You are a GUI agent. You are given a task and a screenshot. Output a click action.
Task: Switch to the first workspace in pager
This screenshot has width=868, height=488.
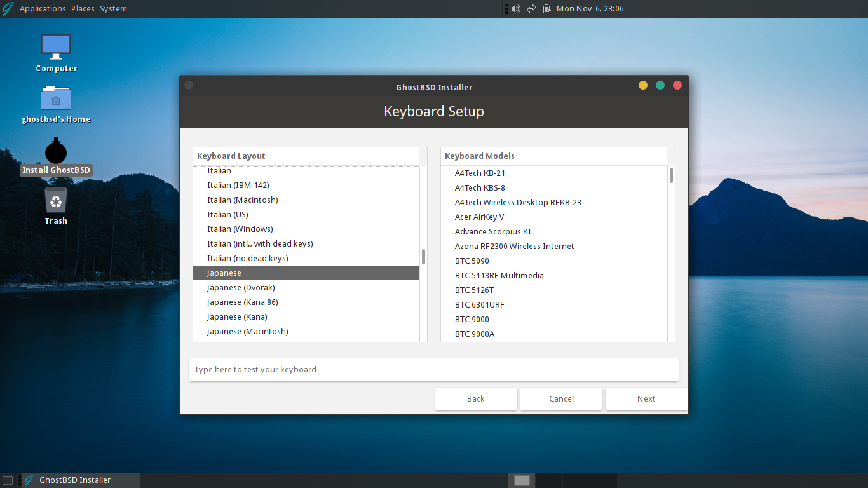[522, 480]
